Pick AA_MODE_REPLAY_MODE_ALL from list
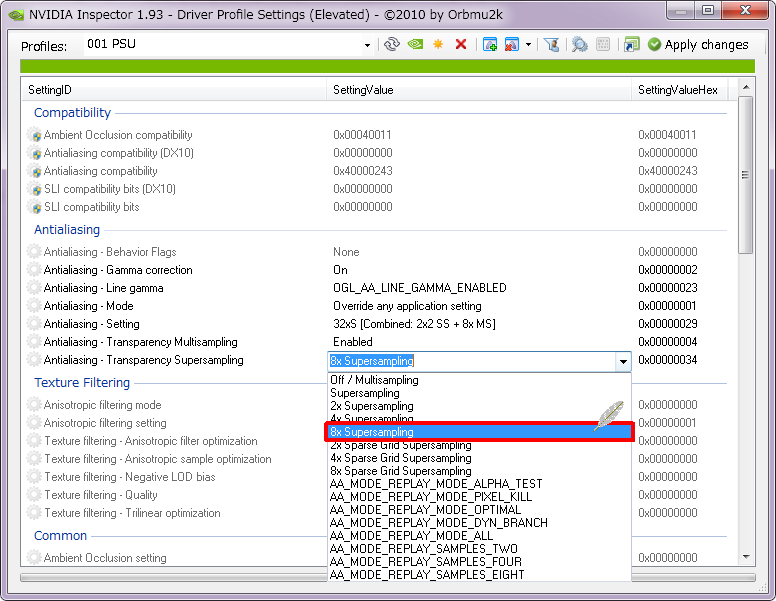This screenshot has height=601, width=776. click(411, 536)
